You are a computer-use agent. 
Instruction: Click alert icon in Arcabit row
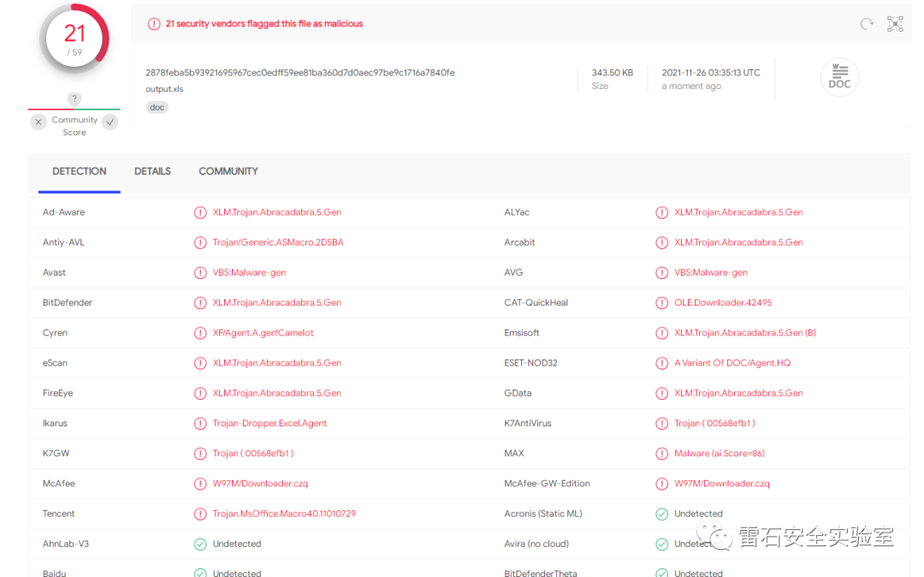click(x=661, y=242)
